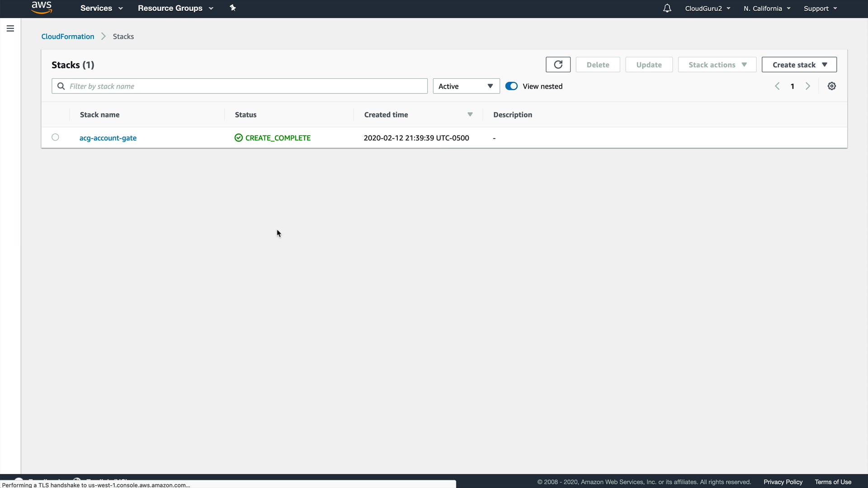
Task: Click the CloudFormation breadcrumb link
Action: coord(68,37)
